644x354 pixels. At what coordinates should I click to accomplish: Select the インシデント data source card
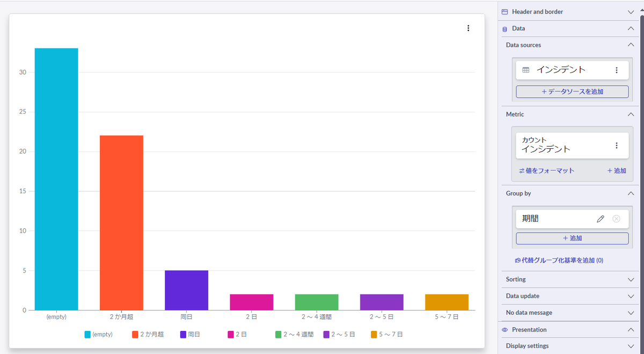point(572,70)
